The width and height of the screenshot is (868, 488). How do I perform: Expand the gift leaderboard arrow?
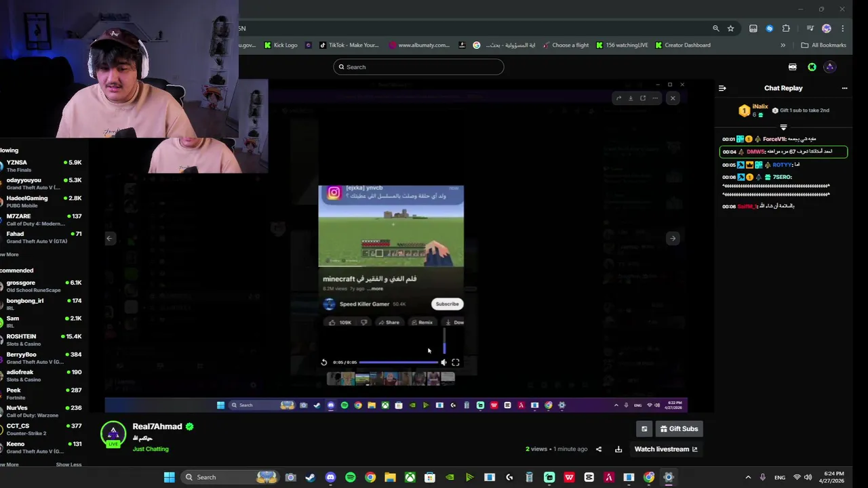click(x=783, y=127)
